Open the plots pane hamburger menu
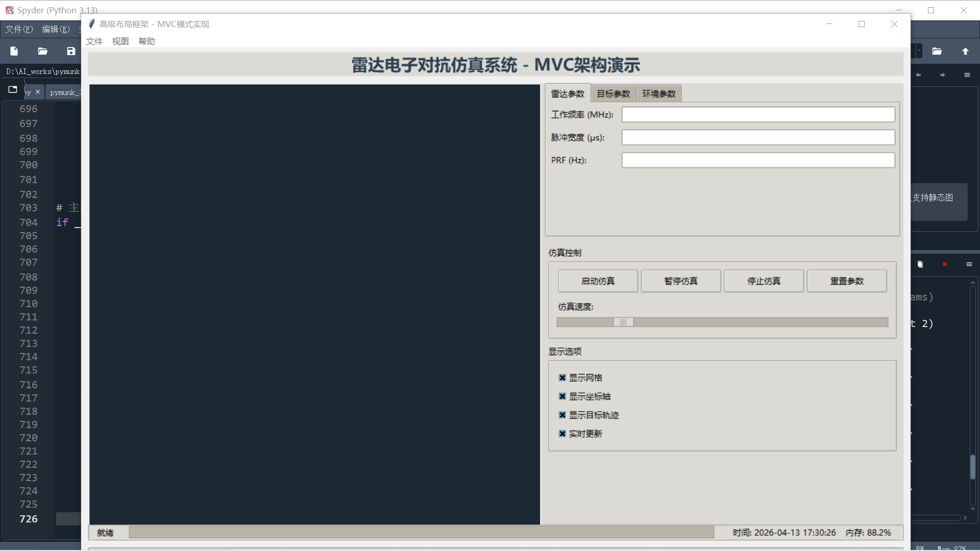Image resolution: width=980 pixels, height=551 pixels. pyautogui.click(x=967, y=75)
